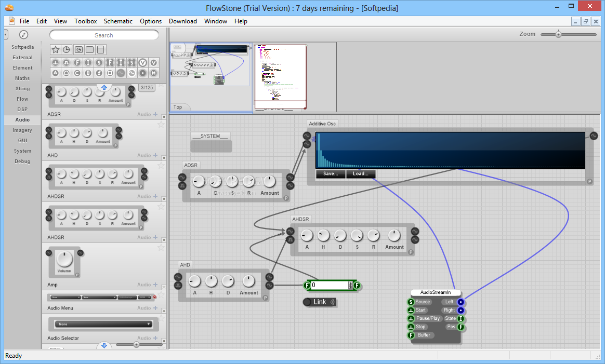This screenshot has width=605, height=364.
Task: Click blue down arrow at toolbox bottom
Action: 104,345
